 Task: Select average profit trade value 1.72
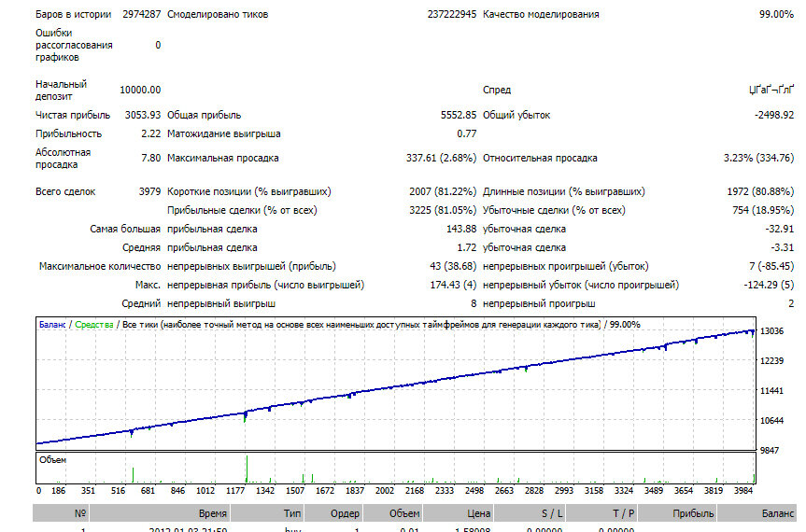pos(467,247)
